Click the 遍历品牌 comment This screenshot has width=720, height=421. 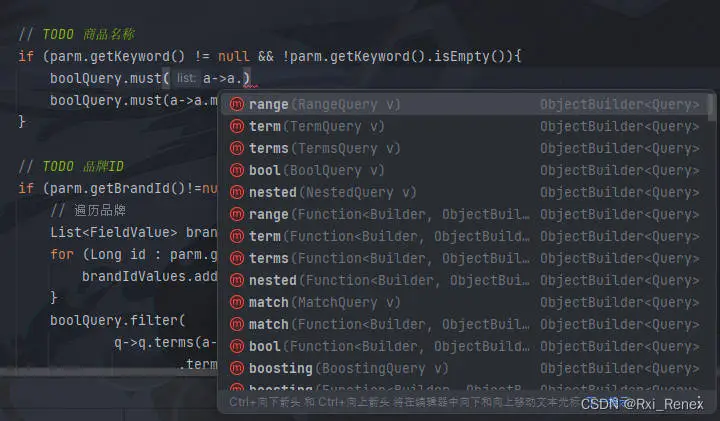point(88,210)
